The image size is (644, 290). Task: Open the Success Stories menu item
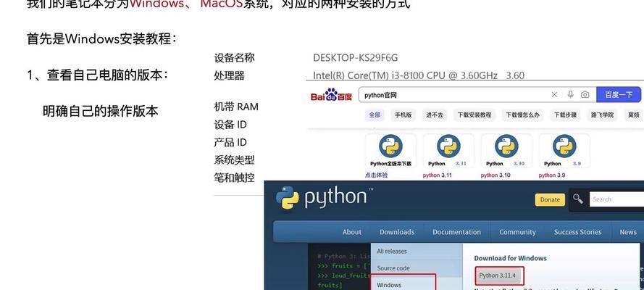click(x=577, y=232)
